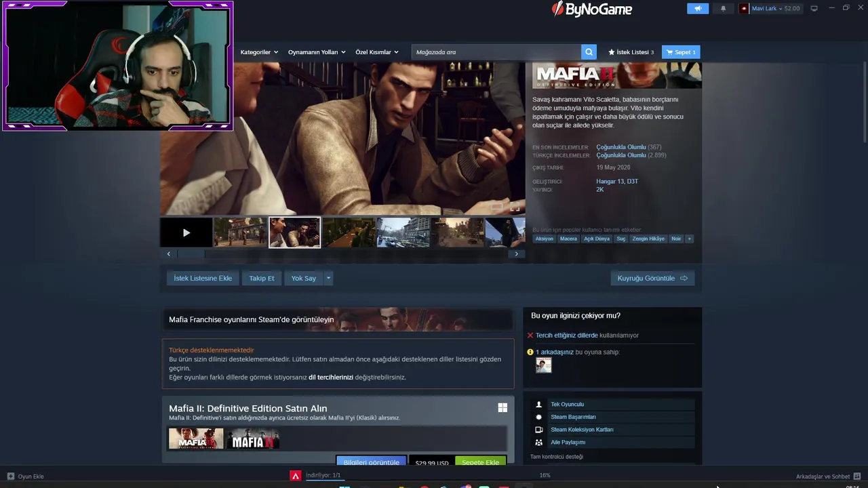The image size is (868, 488).
Task: Open the 2K publisher link
Action: point(600,190)
